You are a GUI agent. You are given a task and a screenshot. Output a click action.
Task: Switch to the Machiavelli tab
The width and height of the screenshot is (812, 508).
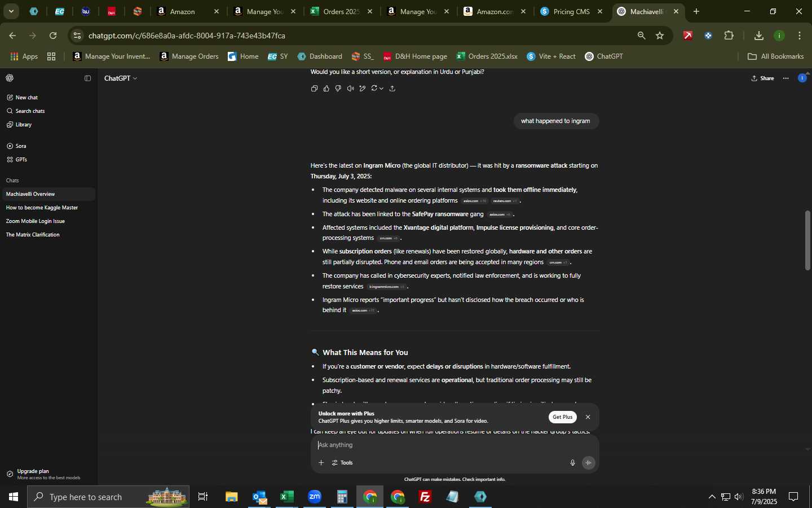[648, 11]
